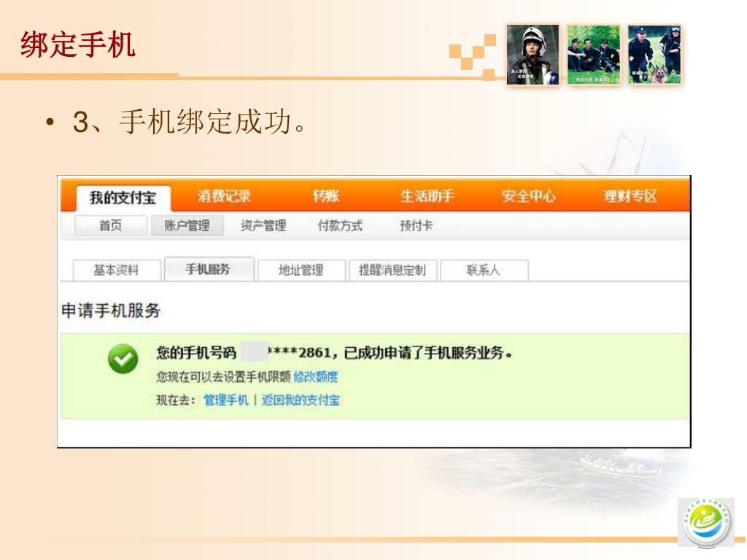
Task: Open the 消费记录 menu item
Action: click(x=224, y=195)
